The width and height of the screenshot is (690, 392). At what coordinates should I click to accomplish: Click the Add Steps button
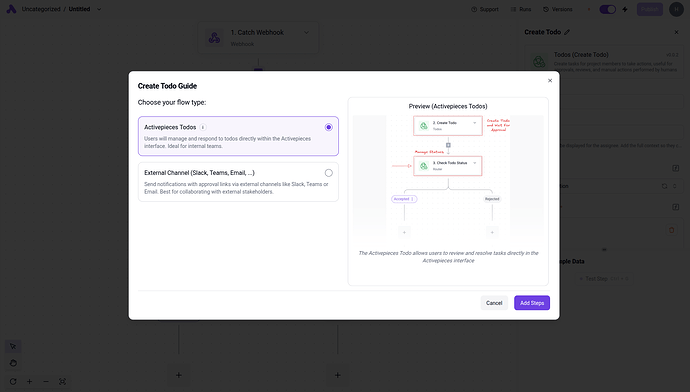[x=532, y=303]
